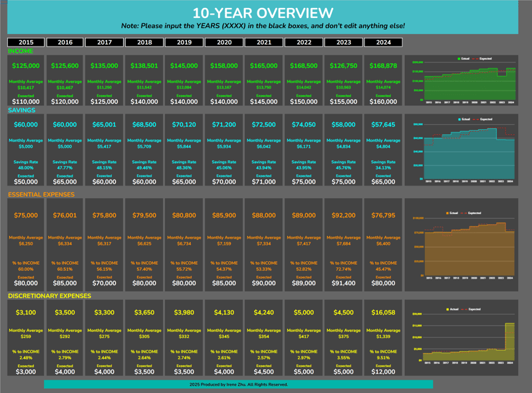532x393 pixels.
Task: Click the SAVINGS section header
Action: [x=22, y=110]
